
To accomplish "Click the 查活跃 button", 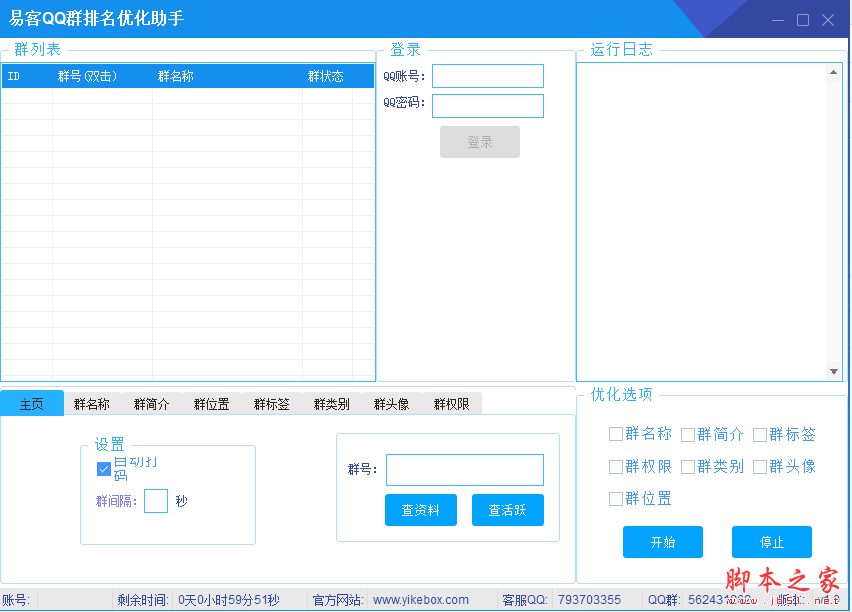I will [x=508, y=510].
